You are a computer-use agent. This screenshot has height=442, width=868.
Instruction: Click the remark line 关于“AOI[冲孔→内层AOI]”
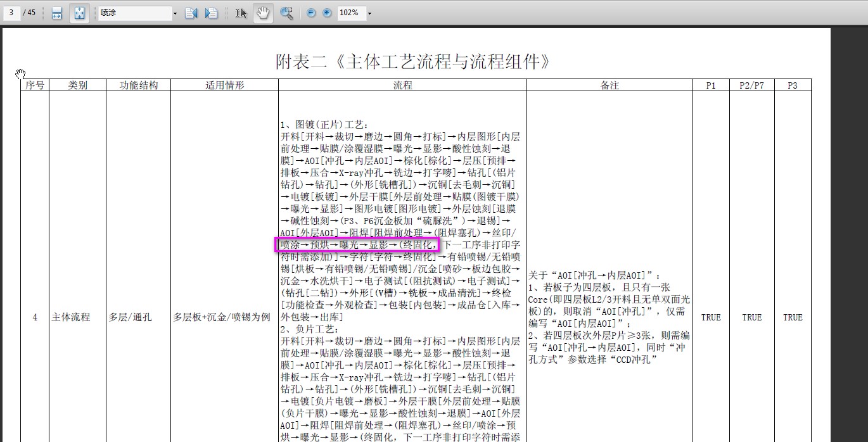click(x=595, y=275)
